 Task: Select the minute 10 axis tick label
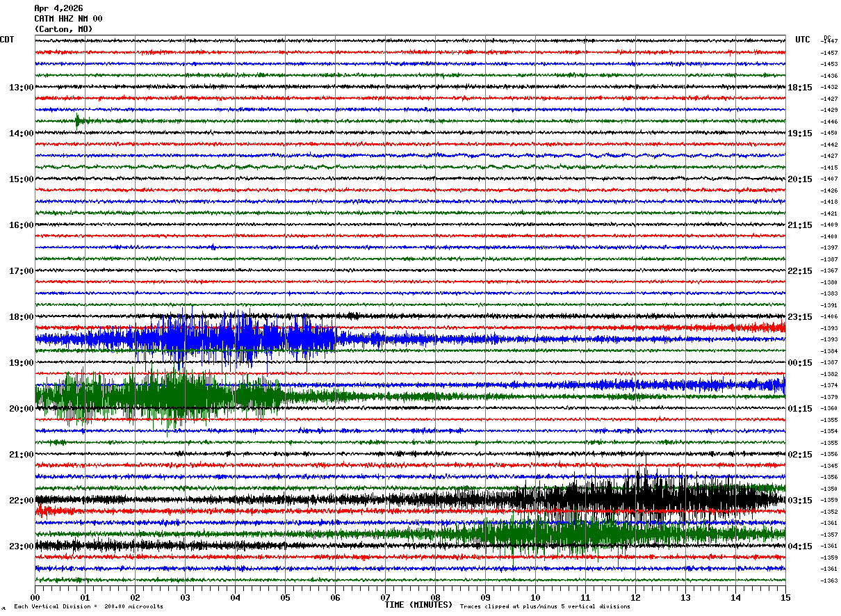535,597
